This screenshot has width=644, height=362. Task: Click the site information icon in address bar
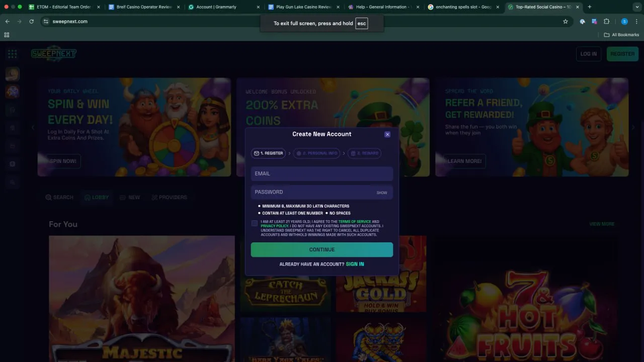46,22
